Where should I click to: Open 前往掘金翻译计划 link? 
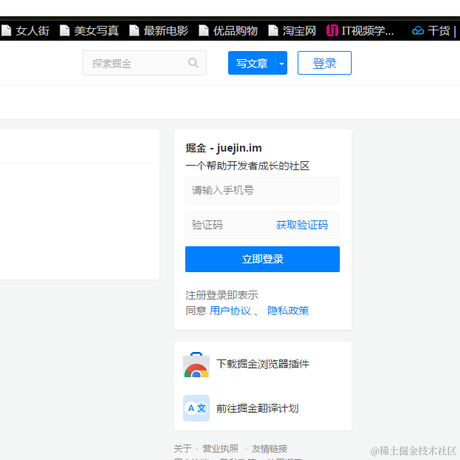tap(257, 408)
